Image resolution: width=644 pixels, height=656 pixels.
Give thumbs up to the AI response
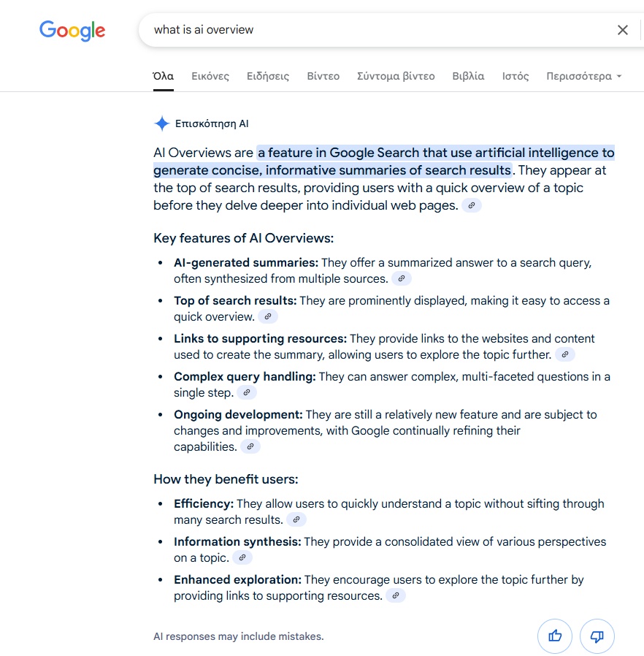555,636
